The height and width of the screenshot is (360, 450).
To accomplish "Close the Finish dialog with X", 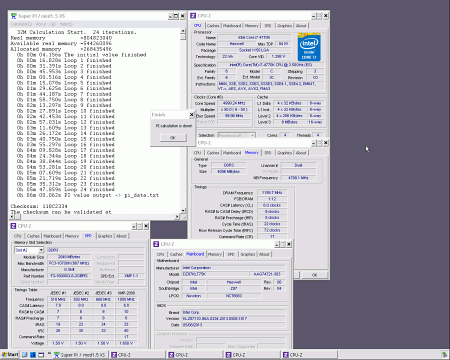I will (x=191, y=115).
